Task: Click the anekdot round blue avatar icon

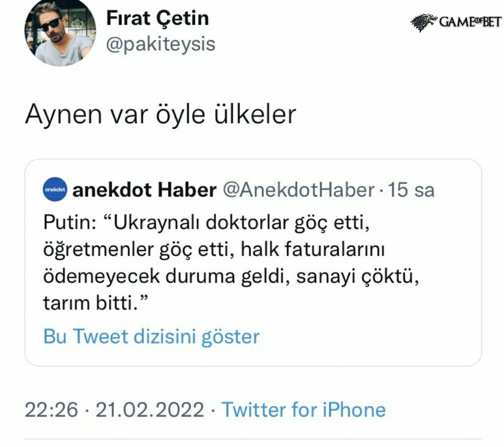Action: (55, 190)
